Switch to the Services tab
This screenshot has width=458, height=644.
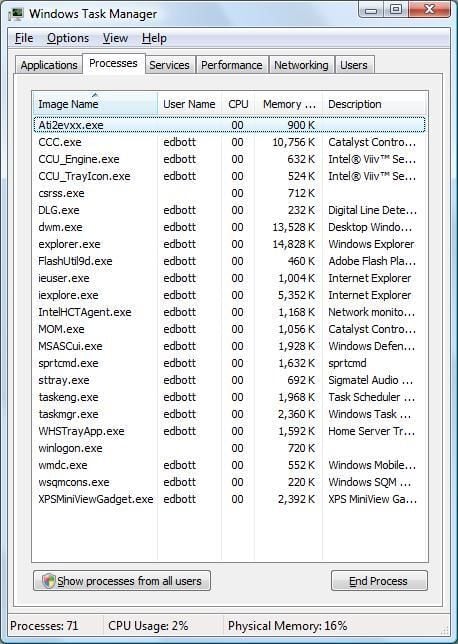coord(169,65)
